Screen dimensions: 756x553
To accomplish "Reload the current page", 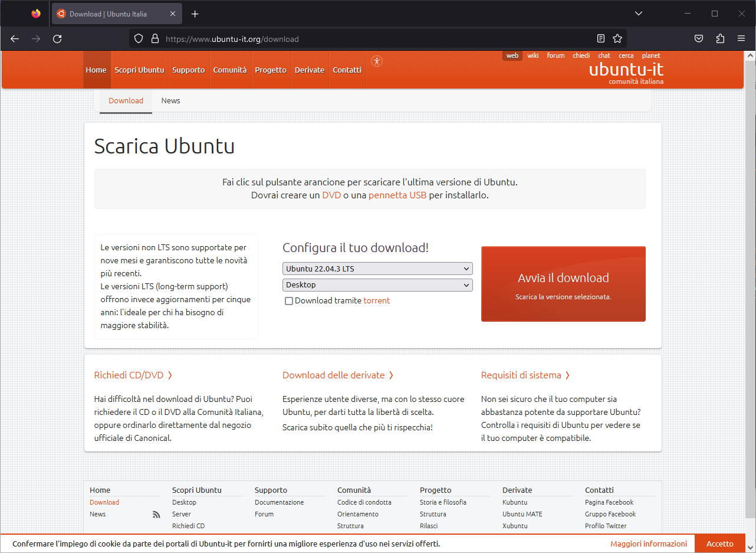I will click(x=57, y=38).
